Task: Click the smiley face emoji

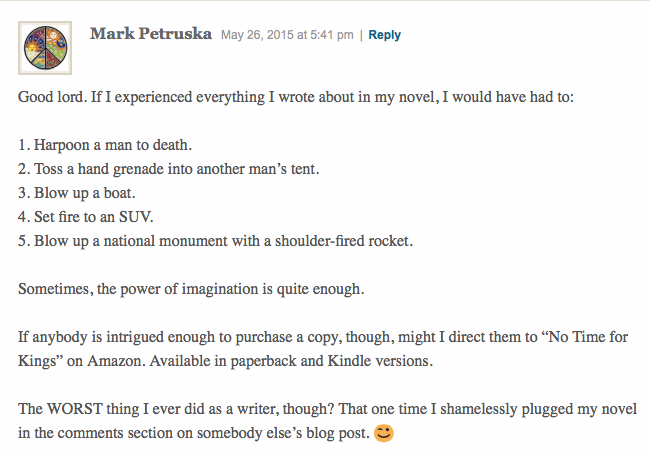Action: 383,434
